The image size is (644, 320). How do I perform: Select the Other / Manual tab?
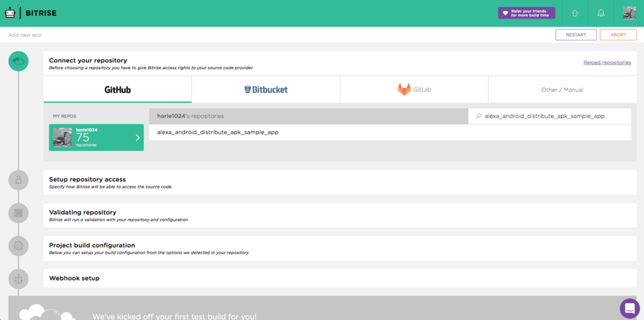[562, 89]
